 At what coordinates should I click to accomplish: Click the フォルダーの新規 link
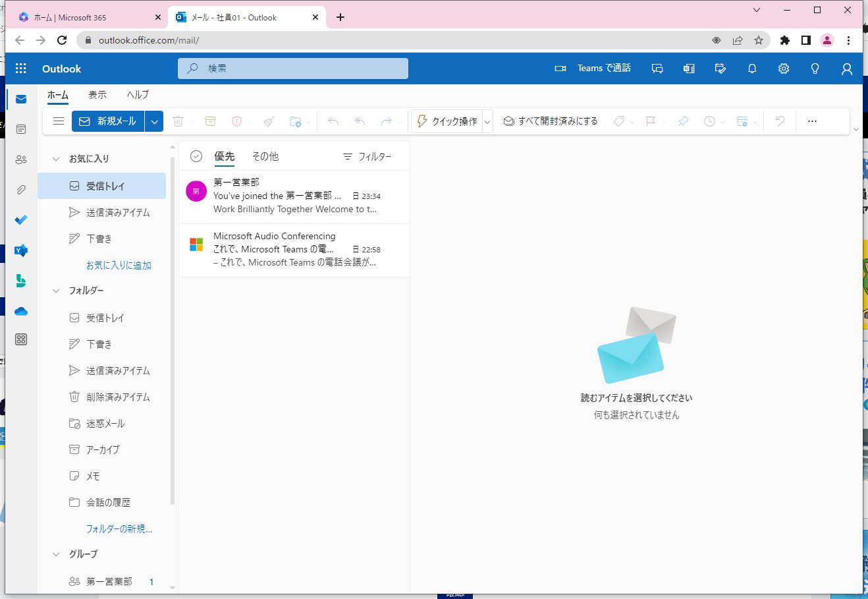tap(119, 528)
